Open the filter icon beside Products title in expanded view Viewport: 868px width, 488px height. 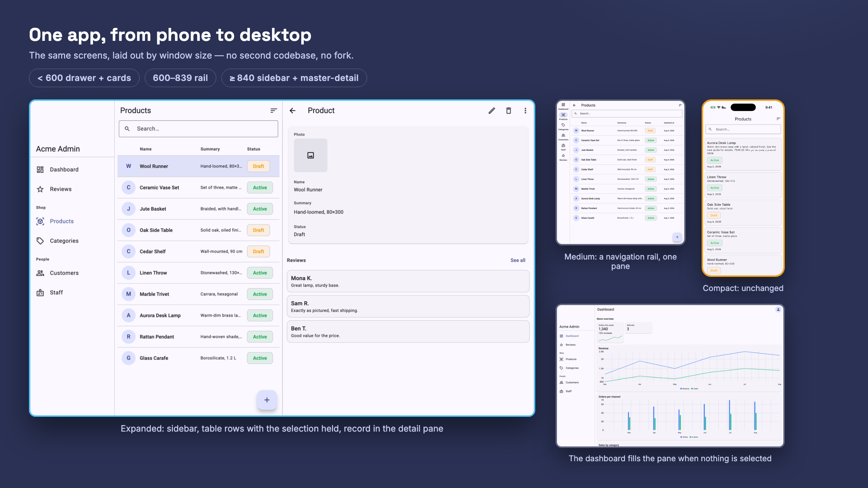click(274, 111)
